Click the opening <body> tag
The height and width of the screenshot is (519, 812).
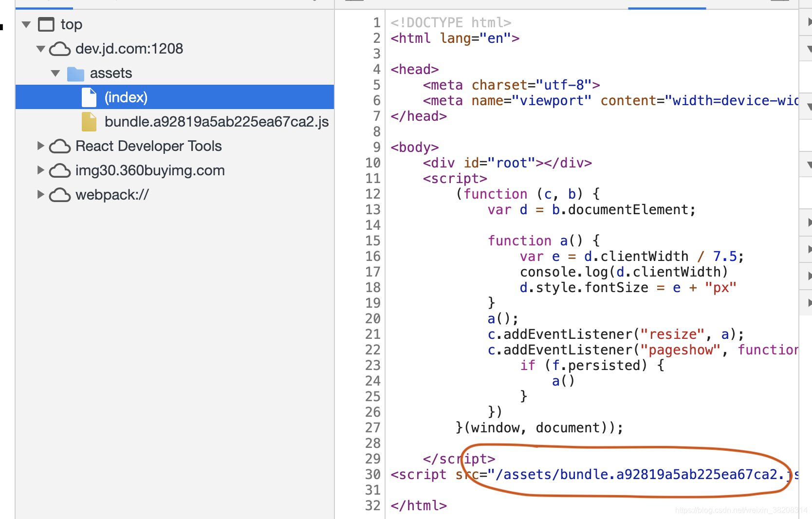(x=415, y=147)
